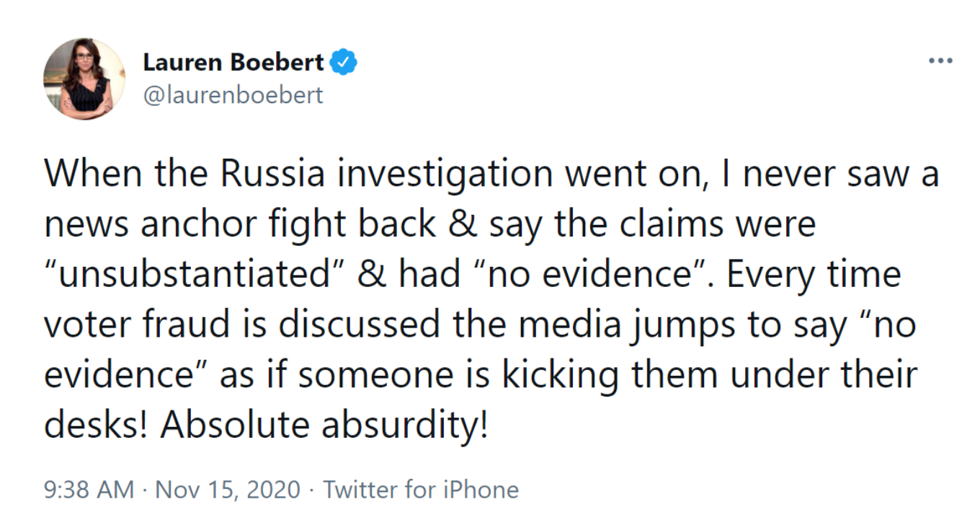The width and height of the screenshot is (980, 525).
Task: Open Lauren Boebert's profile picture
Action: [84, 79]
